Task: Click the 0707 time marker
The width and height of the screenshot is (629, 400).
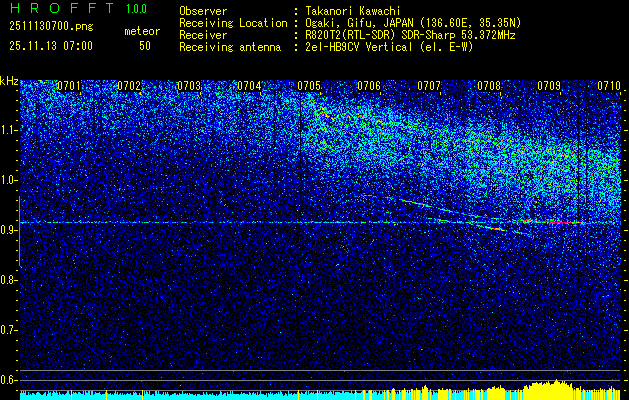Action: click(429, 86)
